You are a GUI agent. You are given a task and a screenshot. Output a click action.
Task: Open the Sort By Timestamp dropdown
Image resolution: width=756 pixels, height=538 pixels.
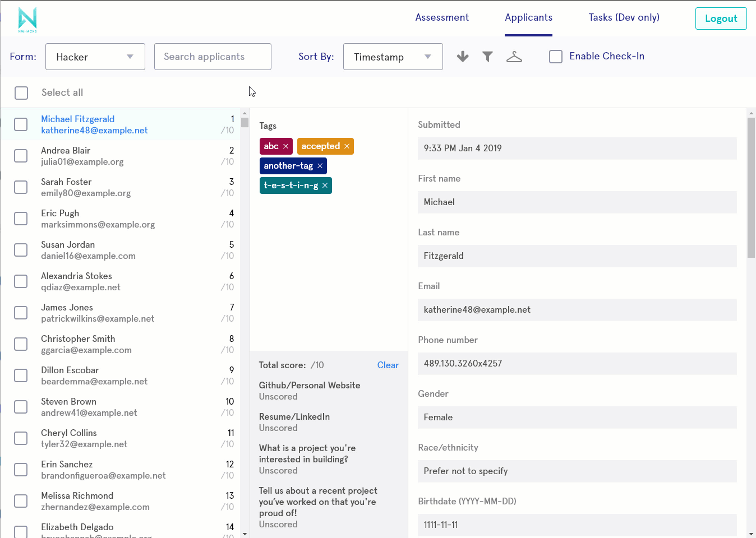click(x=393, y=57)
